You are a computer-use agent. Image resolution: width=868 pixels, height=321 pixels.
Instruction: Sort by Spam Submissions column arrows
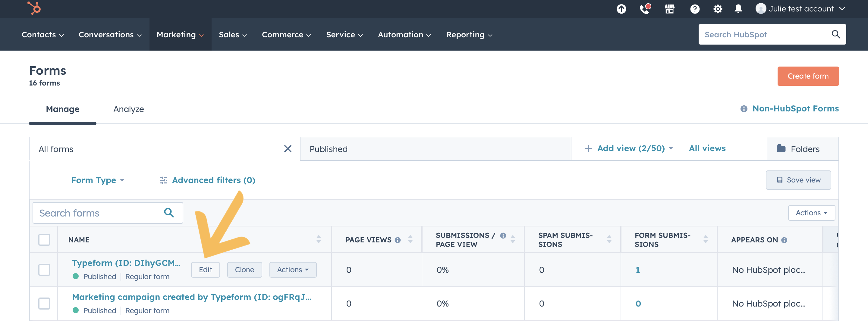(609, 239)
